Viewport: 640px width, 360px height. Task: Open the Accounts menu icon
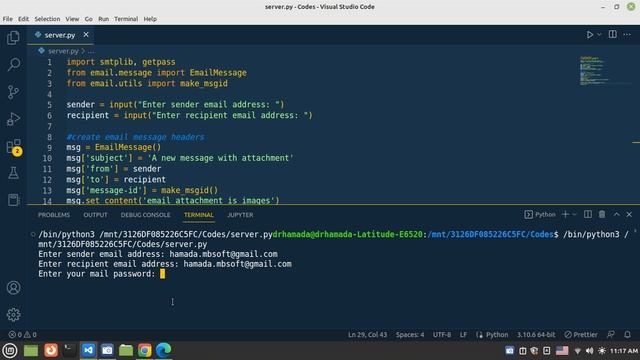[13, 288]
